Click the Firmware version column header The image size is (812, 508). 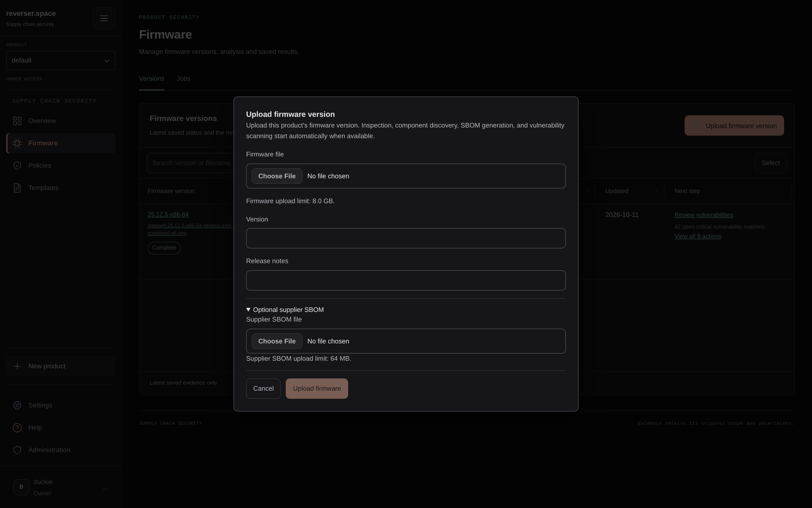point(171,191)
